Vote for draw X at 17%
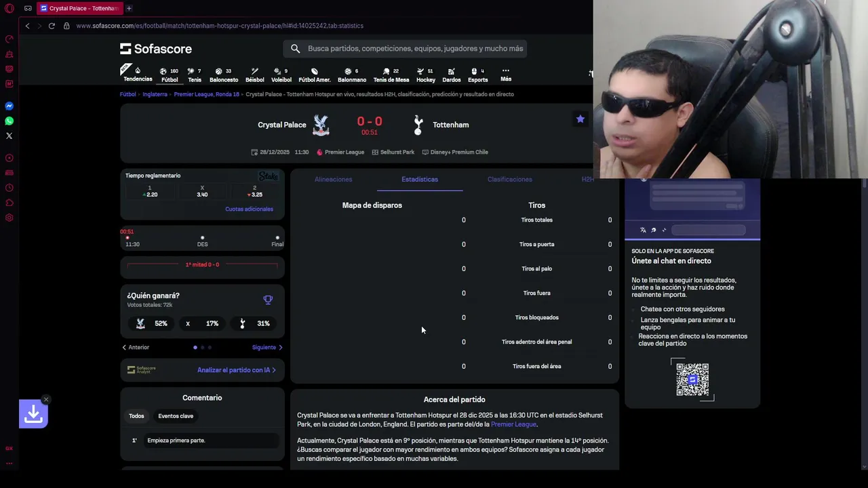The image size is (868, 488). 203,323
